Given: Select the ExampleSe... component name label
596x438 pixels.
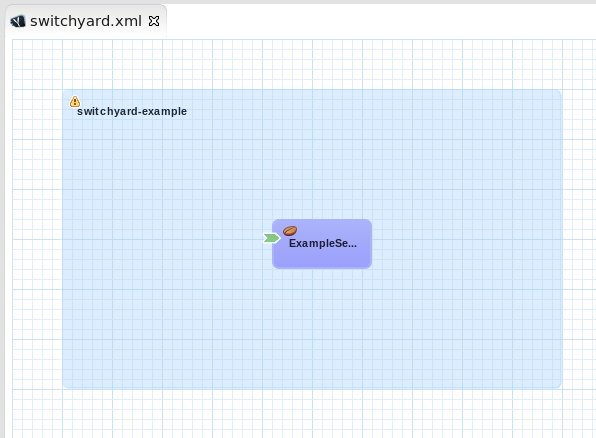Looking at the screenshot, I should [323, 243].
